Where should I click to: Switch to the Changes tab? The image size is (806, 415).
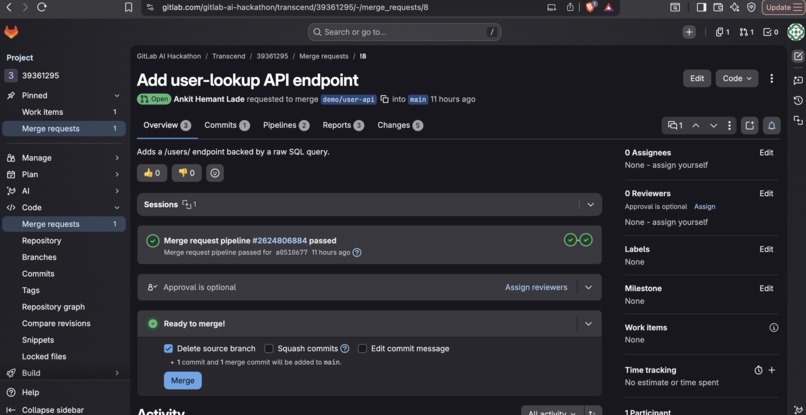pyautogui.click(x=400, y=125)
